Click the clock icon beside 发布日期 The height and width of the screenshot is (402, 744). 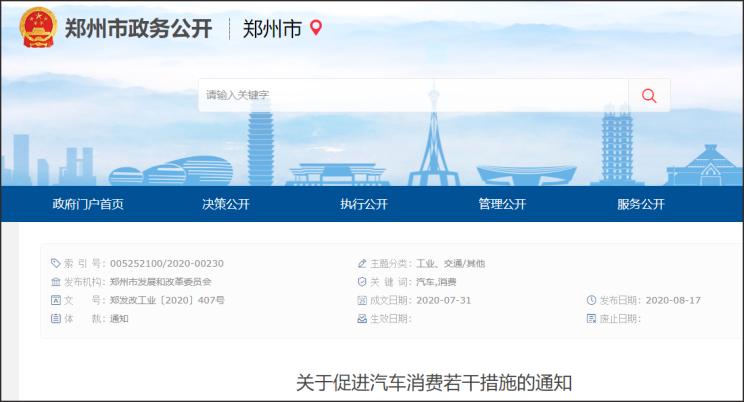pyautogui.click(x=591, y=300)
